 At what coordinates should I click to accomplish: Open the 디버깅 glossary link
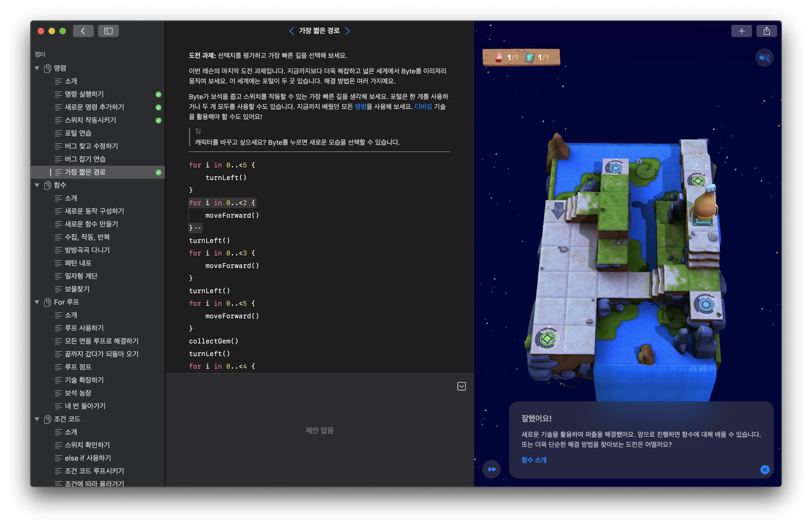pos(423,107)
